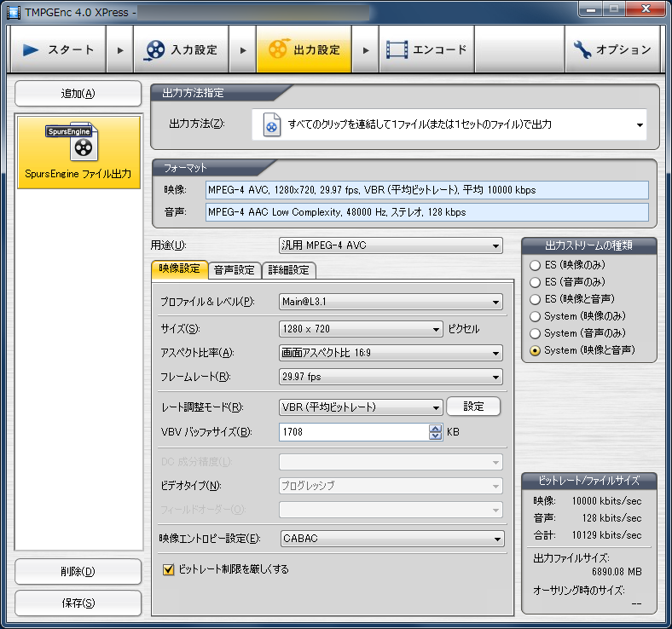Open 映像エントロピー設定 CABAC dropdown
Image resolution: width=672 pixels, height=629 pixels.
pyautogui.click(x=392, y=538)
